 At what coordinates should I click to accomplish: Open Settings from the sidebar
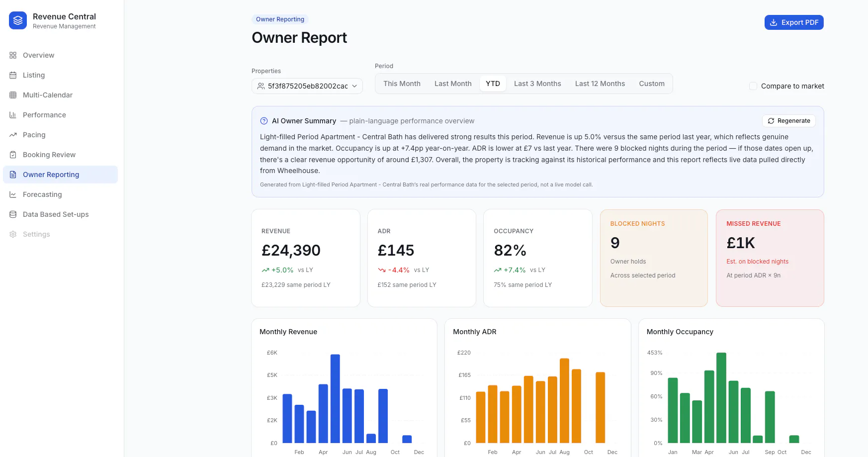point(60,234)
